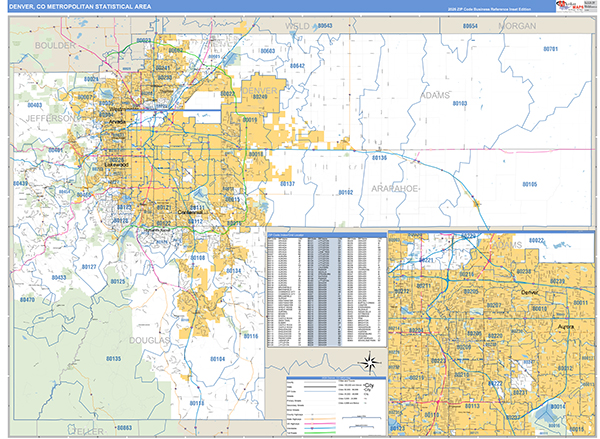Select the BOULDER county label
The image size is (600, 439).
(x=55, y=46)
